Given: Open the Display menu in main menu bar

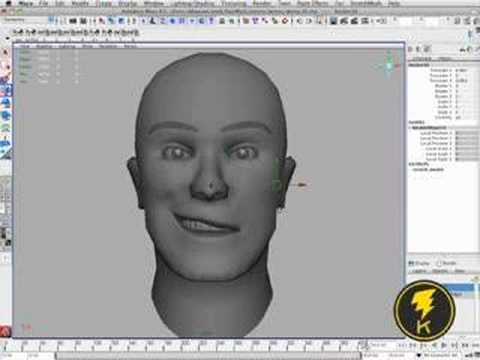Looking at the screenshot, I should tap(128, 4).
